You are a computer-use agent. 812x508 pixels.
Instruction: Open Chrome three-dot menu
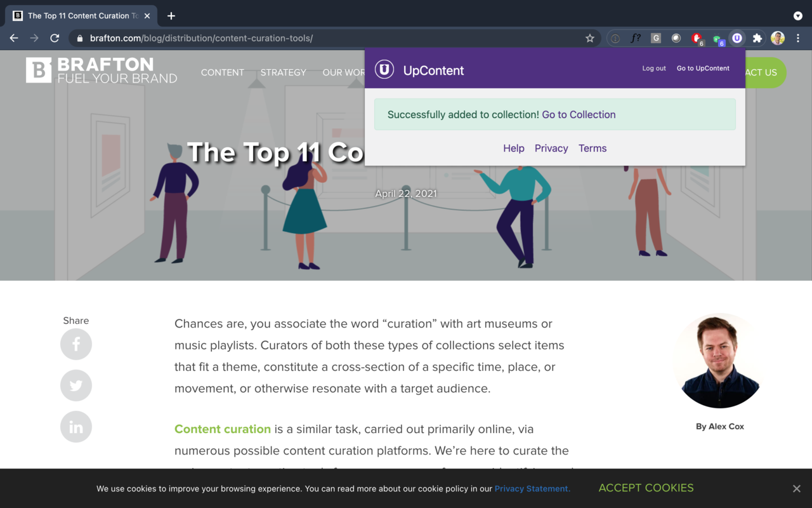pos(798,38)
